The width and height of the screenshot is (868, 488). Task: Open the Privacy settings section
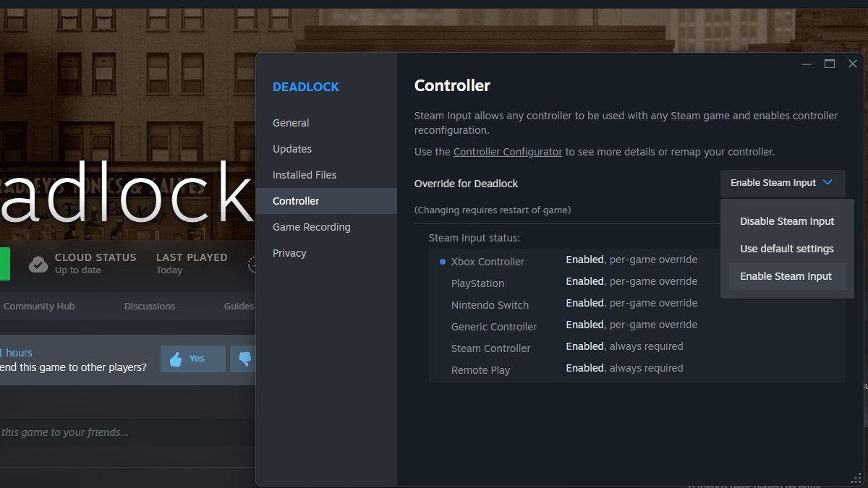pyautogui.click(x=289, y=253)
